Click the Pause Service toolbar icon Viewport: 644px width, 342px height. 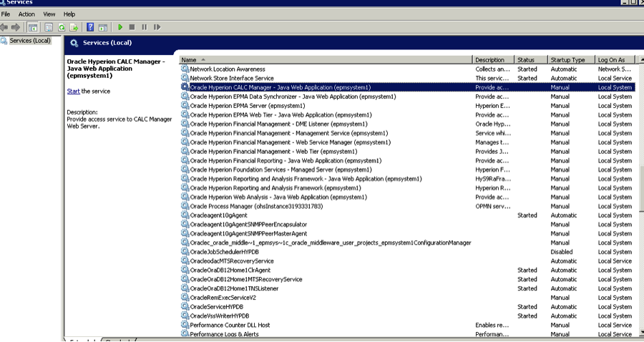pyautogui.click(x=144, y=27)
